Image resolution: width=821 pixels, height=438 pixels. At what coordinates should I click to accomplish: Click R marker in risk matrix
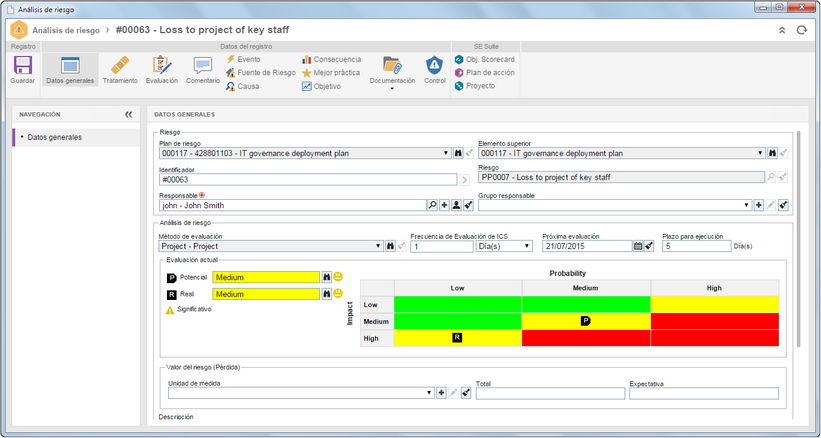[457, 338]
